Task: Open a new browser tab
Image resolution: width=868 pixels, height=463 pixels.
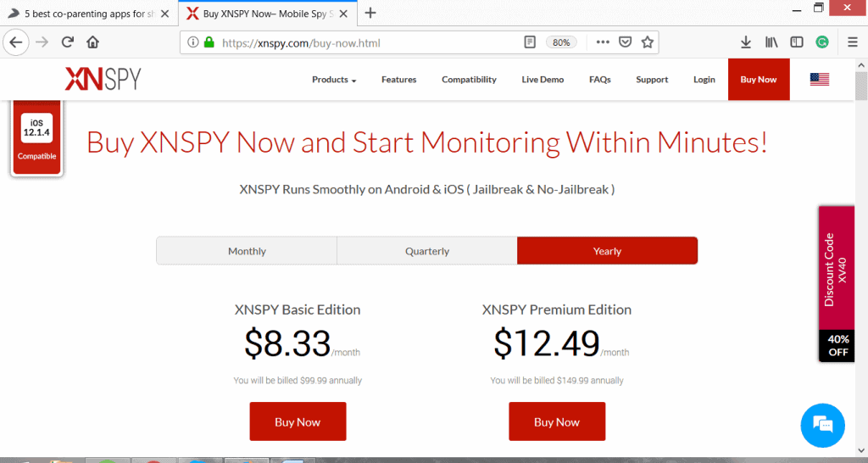Action: pos(370,13)
